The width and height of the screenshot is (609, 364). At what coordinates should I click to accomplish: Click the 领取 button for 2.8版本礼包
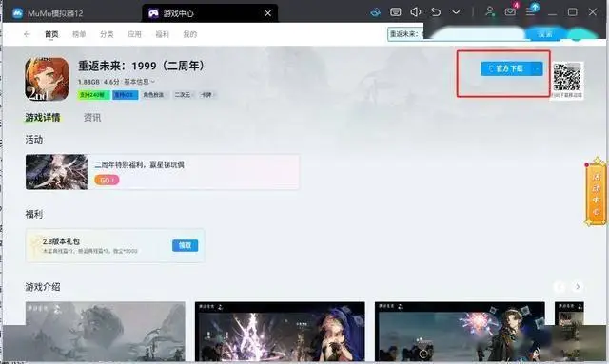(x=185, y=245)
